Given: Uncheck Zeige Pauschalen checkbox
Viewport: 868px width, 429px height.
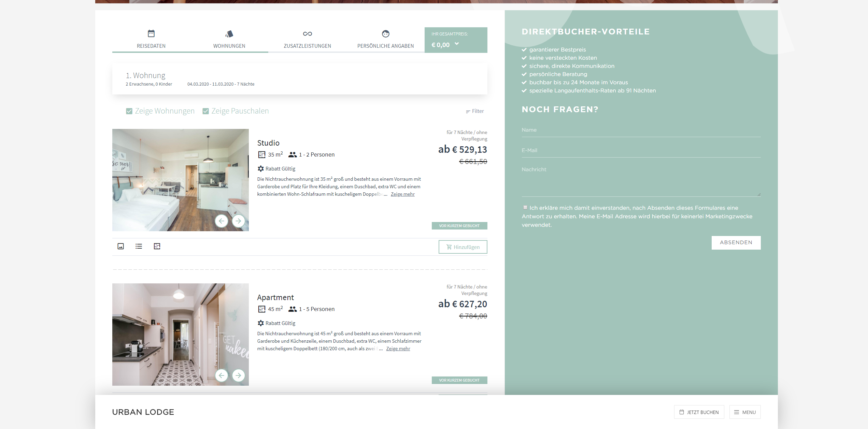Looking at the screenshot, I should 205,111.
